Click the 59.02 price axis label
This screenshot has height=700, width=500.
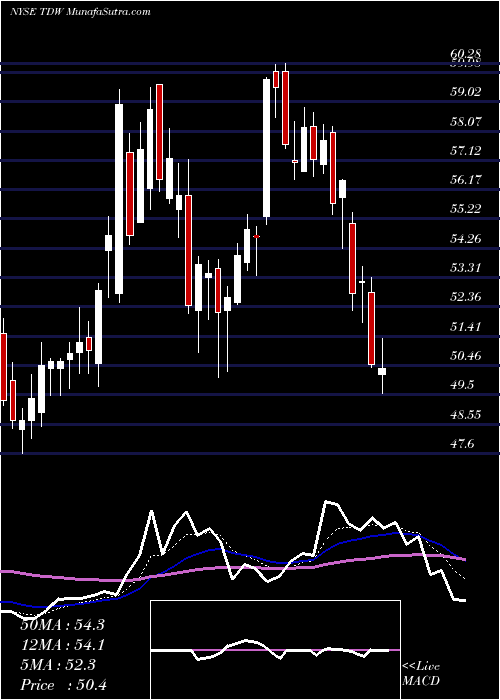(466, 92)
